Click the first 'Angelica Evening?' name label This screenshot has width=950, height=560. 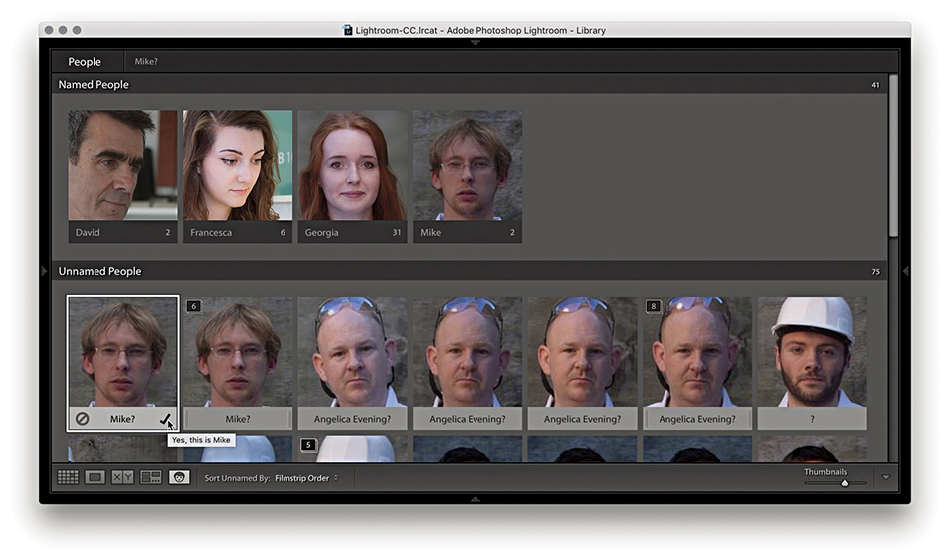352,419
